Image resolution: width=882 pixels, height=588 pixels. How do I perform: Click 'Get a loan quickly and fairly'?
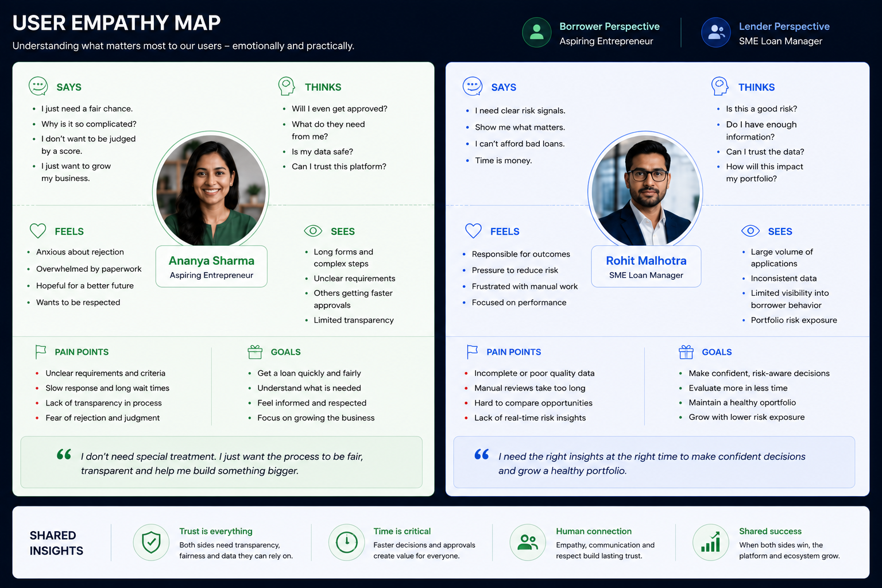click(309, 373)
